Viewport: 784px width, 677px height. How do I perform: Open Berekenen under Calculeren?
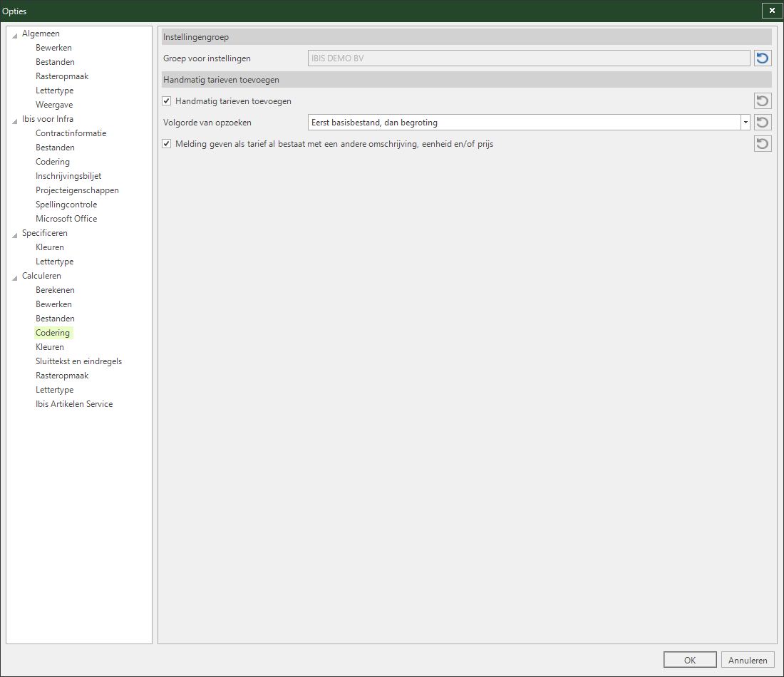pos(55,290)
